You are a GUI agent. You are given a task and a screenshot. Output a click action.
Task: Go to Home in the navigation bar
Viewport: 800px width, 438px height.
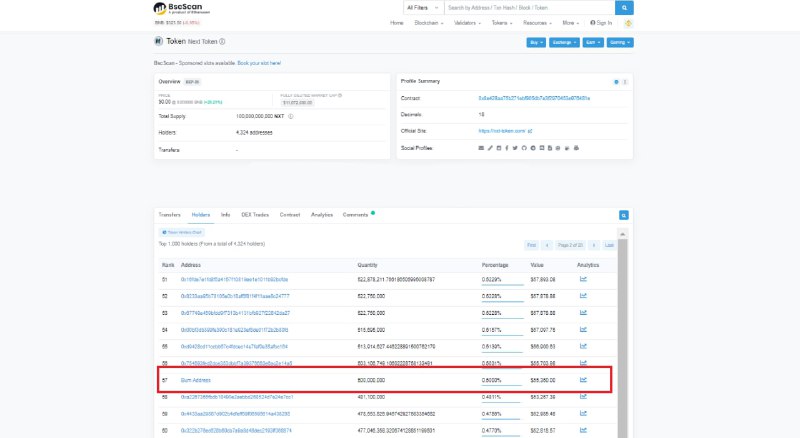coord(396,23)
